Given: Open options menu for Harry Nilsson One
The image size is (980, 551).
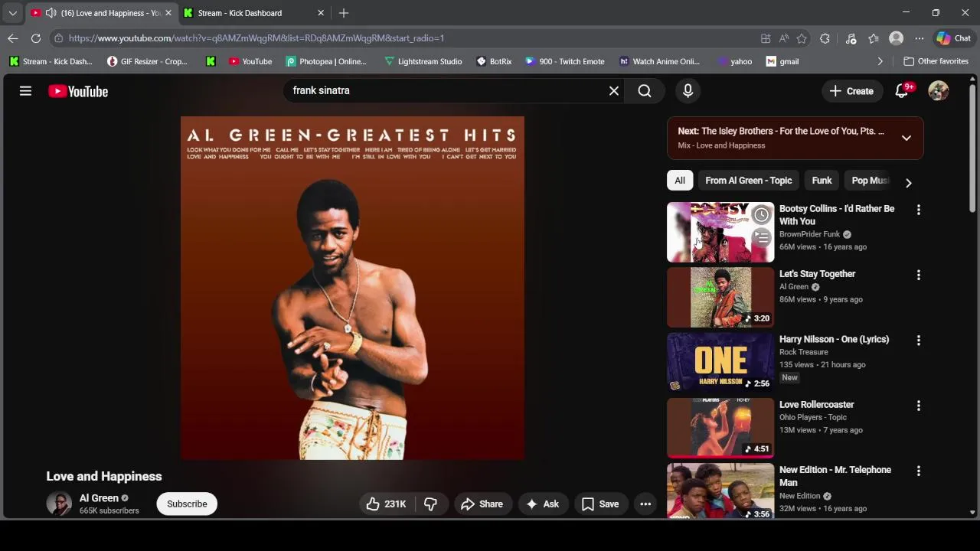Looking at the screenshot, I should 919,340.
